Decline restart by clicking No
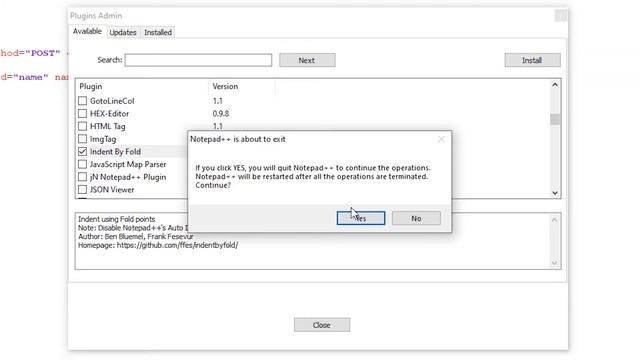This screenshot has height=360, width=640. [416, 218]
